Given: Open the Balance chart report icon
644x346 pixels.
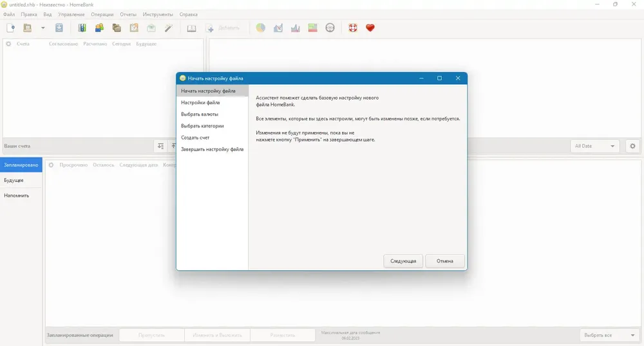Looking at the screenshot, I should click(x=296, y=28).
